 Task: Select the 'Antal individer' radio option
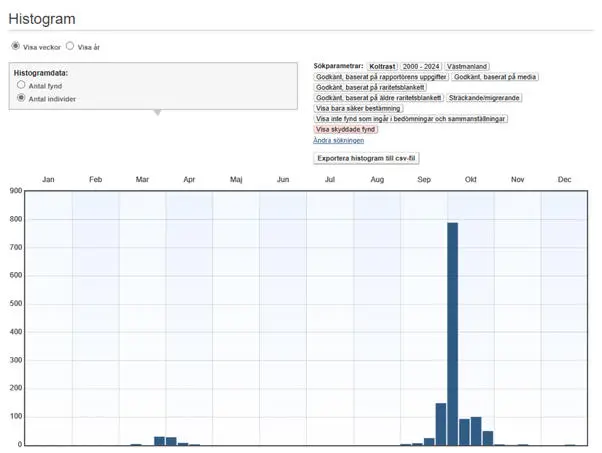(x=21, y=99)
